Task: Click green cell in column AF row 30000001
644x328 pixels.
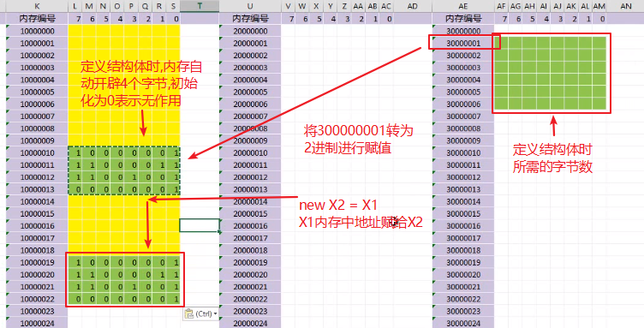Action: pyautogui.click(x=501, y=43)
